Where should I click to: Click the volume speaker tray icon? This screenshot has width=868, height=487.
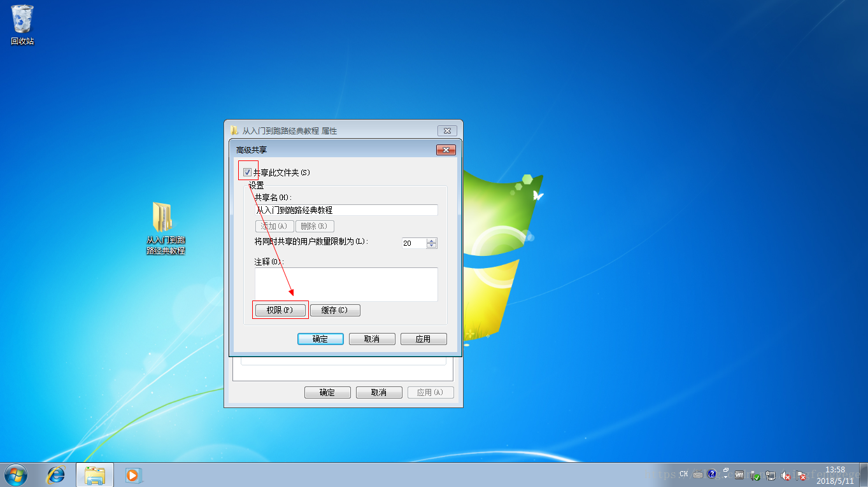(x=785, y=476)
